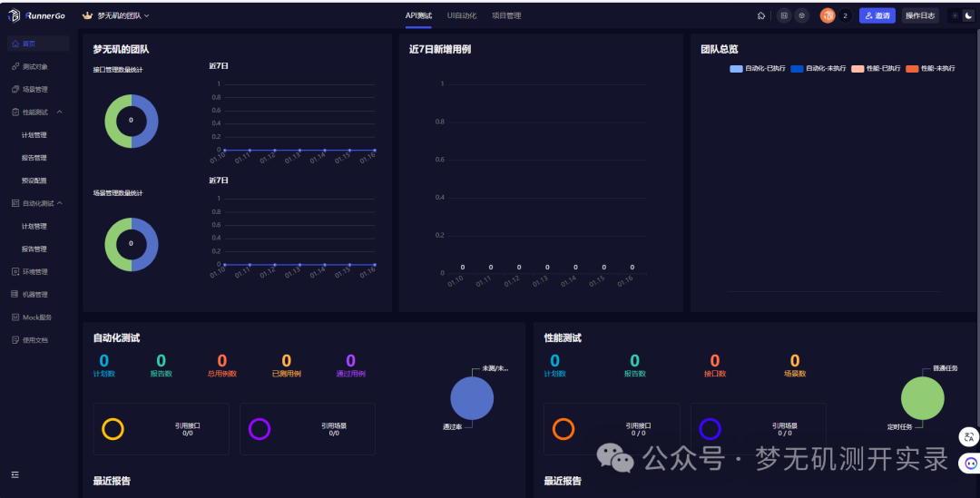Click the translate icon at the right edge
The height and width of the screenshot is (498, 980).
(969, 436)
